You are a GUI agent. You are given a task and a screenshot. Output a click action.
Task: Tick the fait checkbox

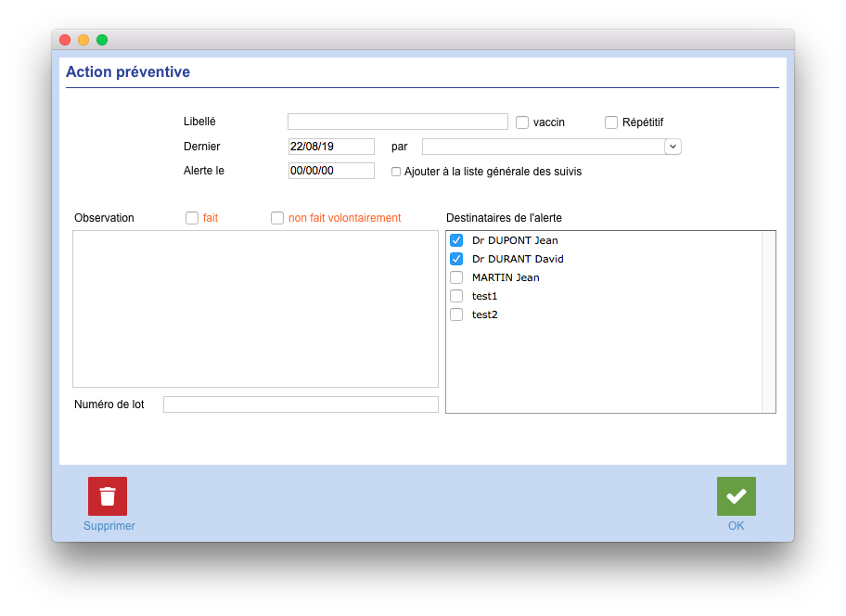click(191, 218)
